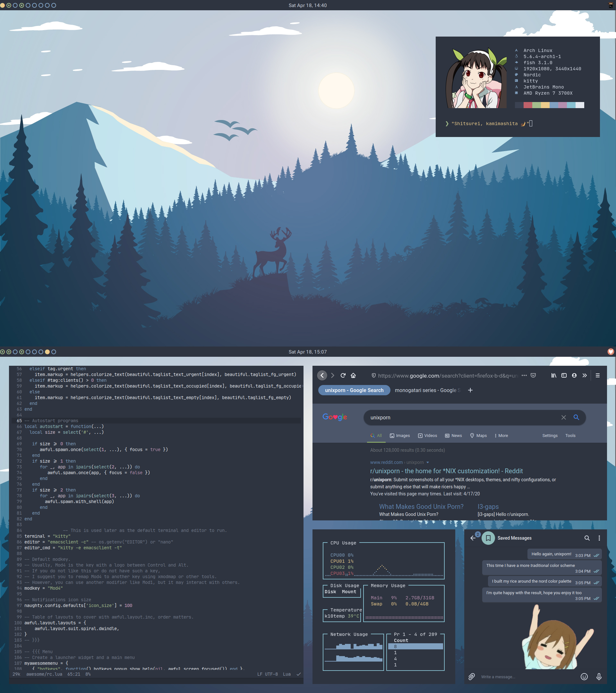
Task: Open new tab with plus button
Action: [470, 390]
